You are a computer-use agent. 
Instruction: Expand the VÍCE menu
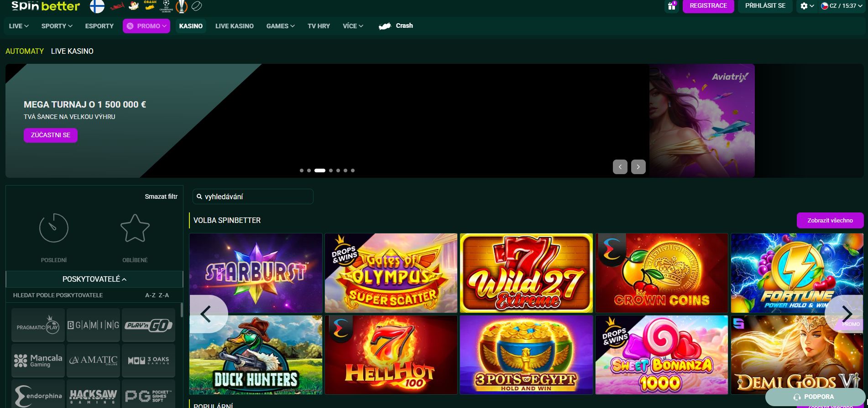(353, 26)
